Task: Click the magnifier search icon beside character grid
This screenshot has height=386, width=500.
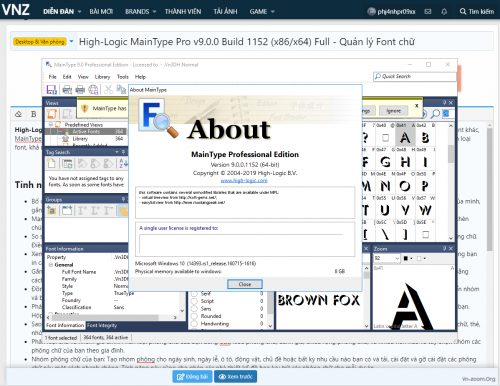Action: click(x=435, y=114)
